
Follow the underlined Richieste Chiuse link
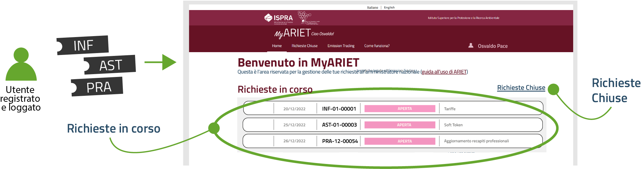point(521,88)
